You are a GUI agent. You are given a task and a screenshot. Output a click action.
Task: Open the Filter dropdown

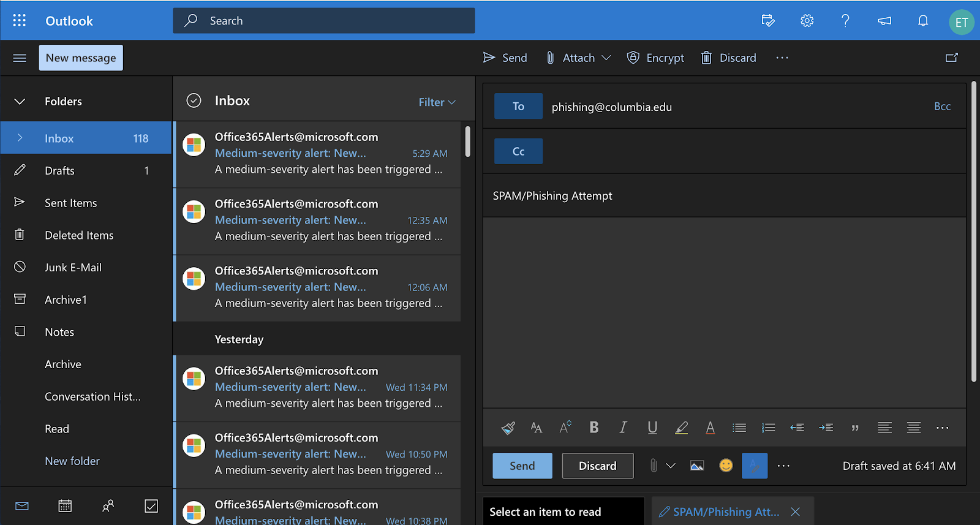[437, 102]
